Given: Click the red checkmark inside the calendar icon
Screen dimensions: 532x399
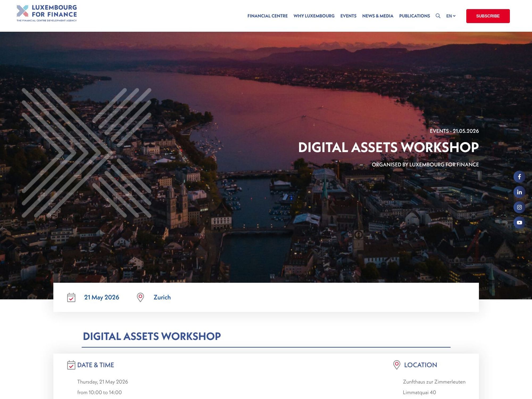Looking at the screenshot, I should 71,298.
